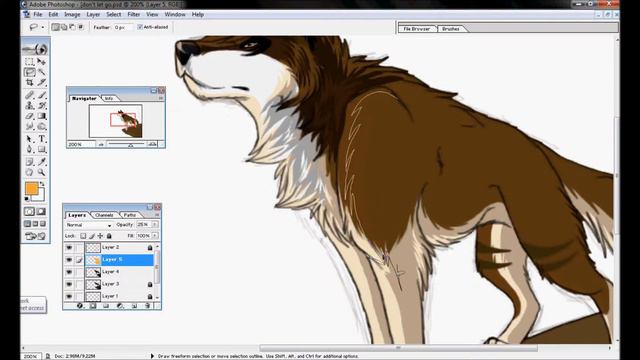The width and height of the screenshot is (640, 360).
Task: Click the new adjustment layer icon
Action: click(x=120, y=306)
